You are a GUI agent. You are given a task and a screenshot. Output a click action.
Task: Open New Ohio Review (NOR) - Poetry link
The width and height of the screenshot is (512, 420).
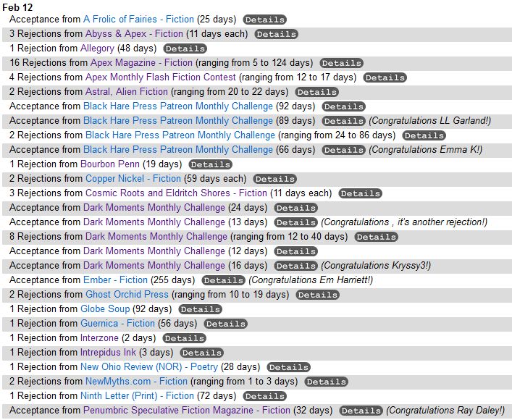point(149,366)
